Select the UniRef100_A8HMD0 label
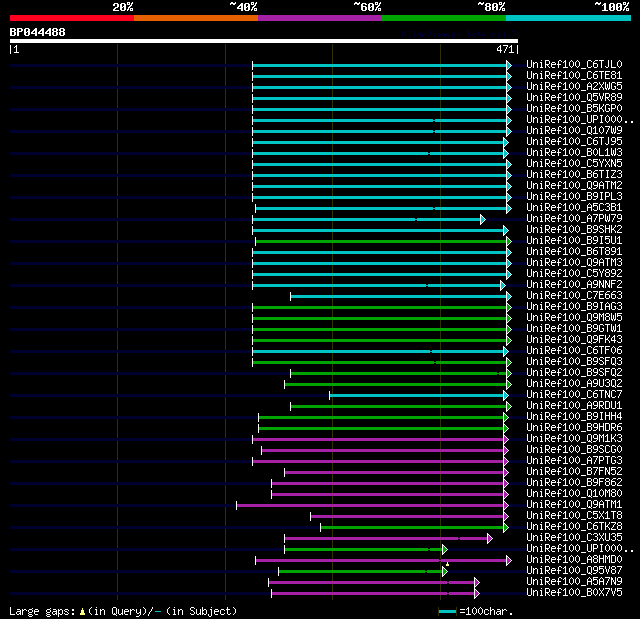The width and height of the screenshot is (640, 619). point(574,560)
